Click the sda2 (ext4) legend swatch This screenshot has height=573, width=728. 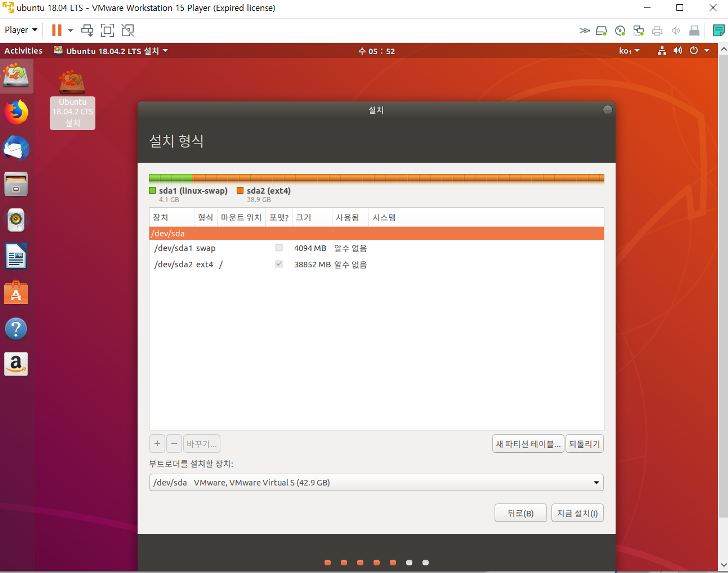[x=240, y=190]
